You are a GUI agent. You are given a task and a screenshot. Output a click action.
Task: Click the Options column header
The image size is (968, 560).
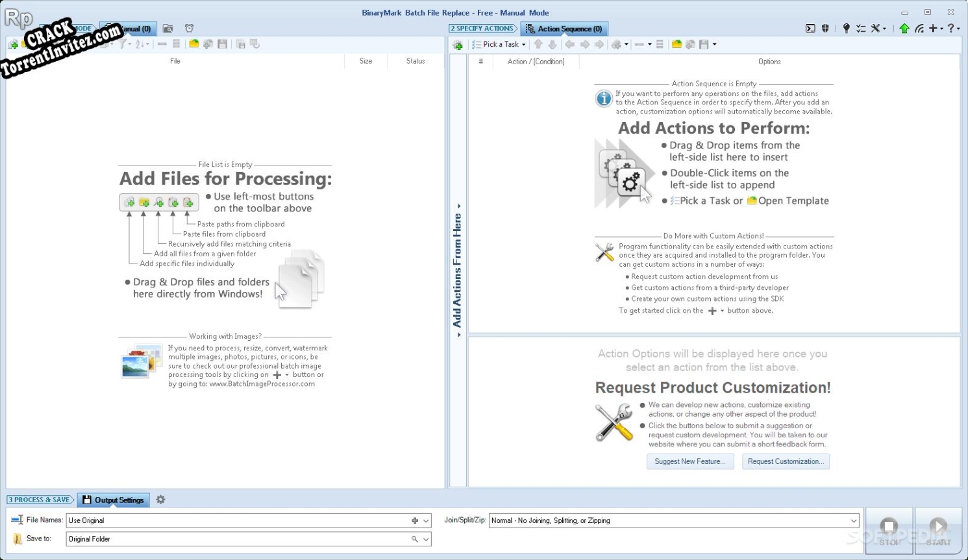(x=769, y=62)
